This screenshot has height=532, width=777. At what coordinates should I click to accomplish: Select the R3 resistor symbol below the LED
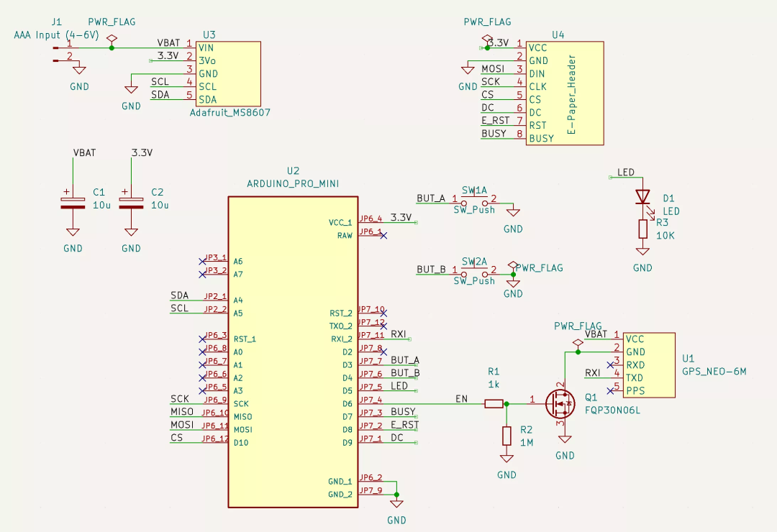pyautogui.click(x=642, y=229)
